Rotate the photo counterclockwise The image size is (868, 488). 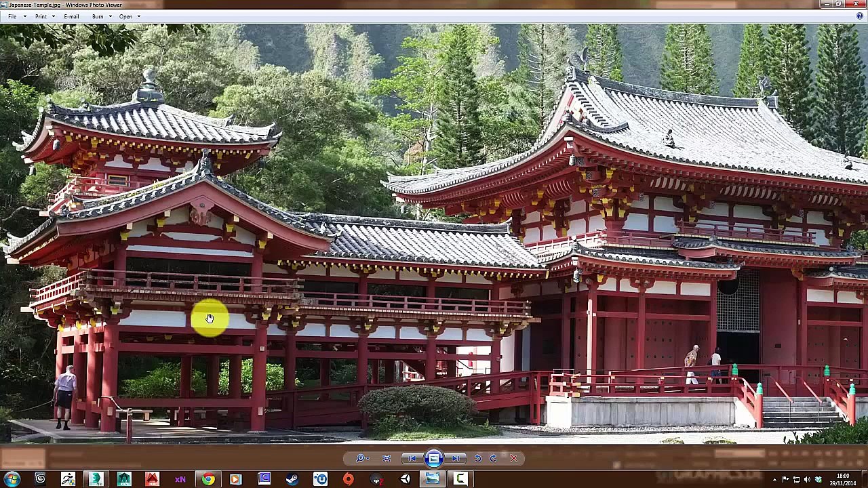tap(478, 459)
